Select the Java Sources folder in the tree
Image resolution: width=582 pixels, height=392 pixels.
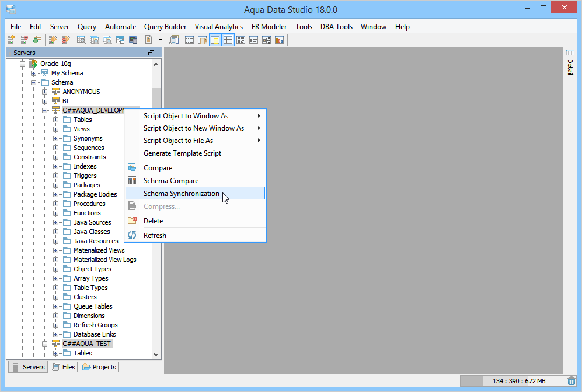tap(92, 222)
